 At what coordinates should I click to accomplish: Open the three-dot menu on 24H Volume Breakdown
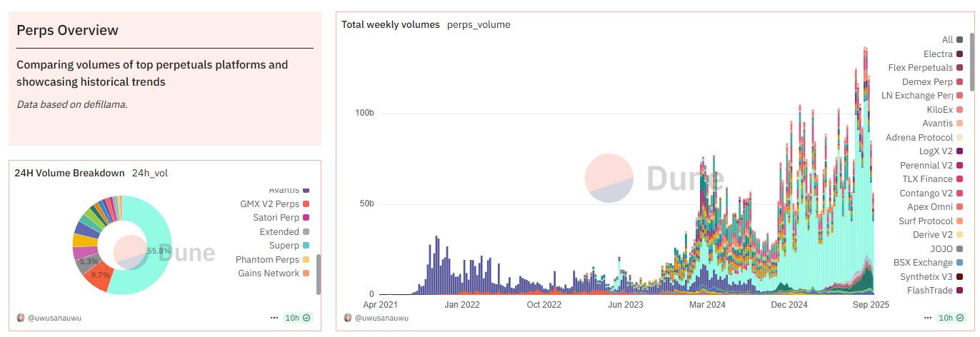tap(274, 318)
